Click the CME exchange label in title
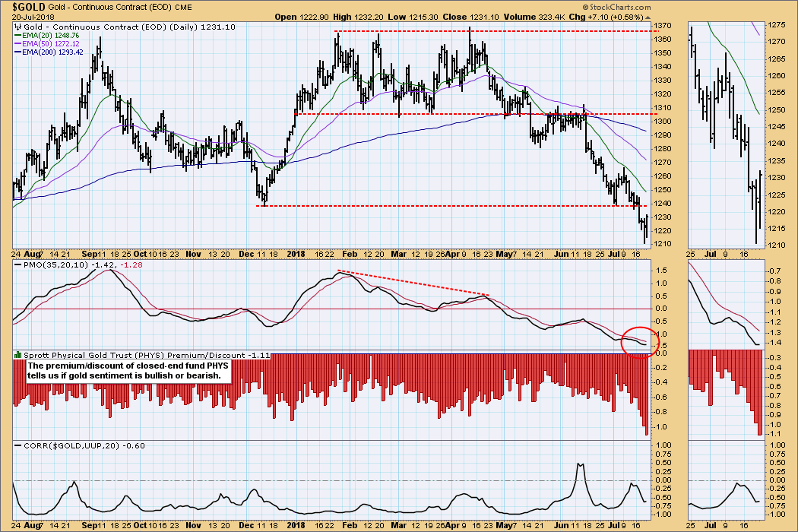The image size is (798, 532). 182,7
